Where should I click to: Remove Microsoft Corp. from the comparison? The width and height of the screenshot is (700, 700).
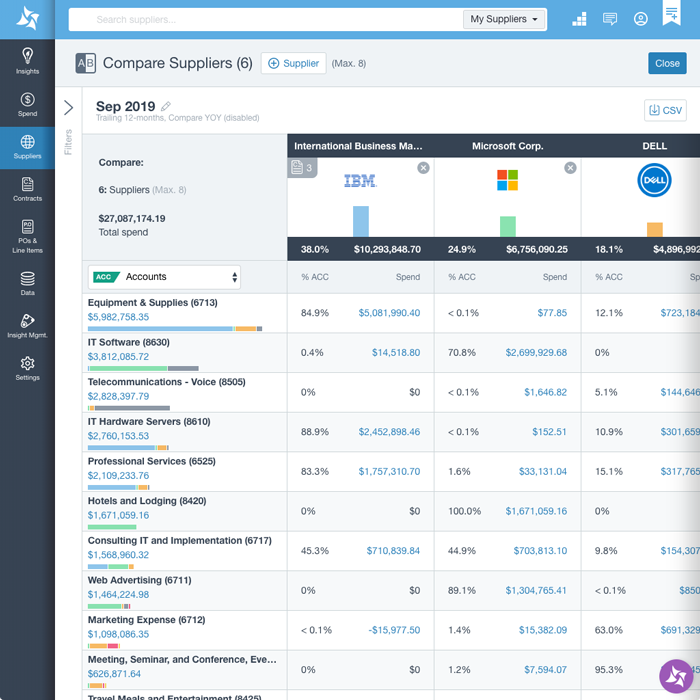click(570, 168)
